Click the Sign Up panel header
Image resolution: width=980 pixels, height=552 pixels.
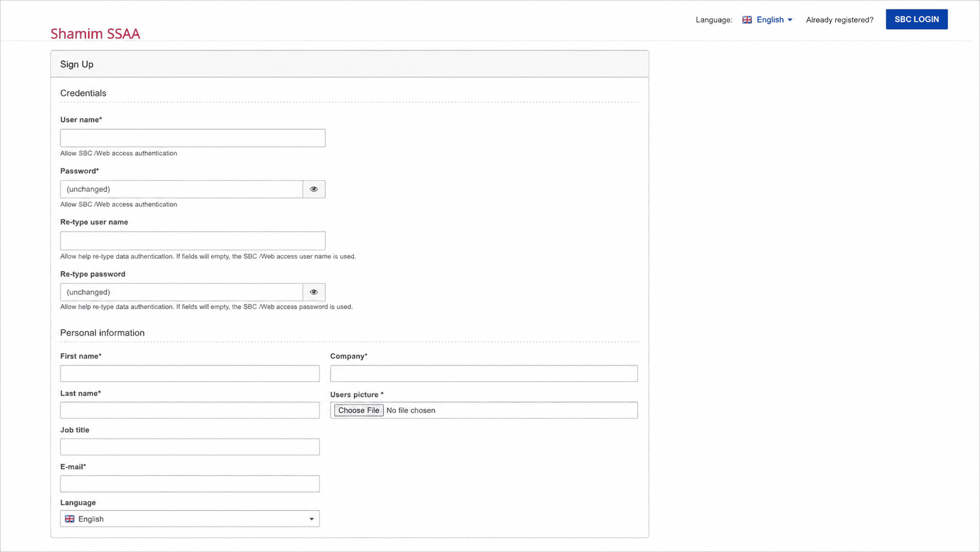[350, 64]
